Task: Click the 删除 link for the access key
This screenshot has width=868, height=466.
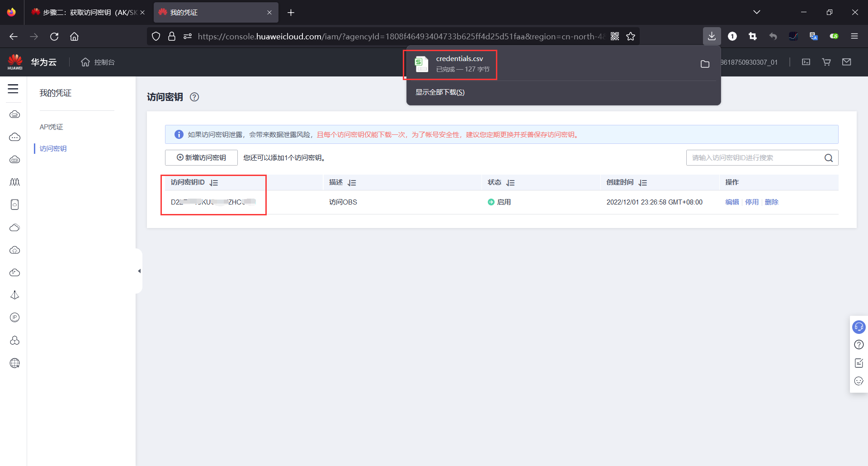Action: click(772, 202)
